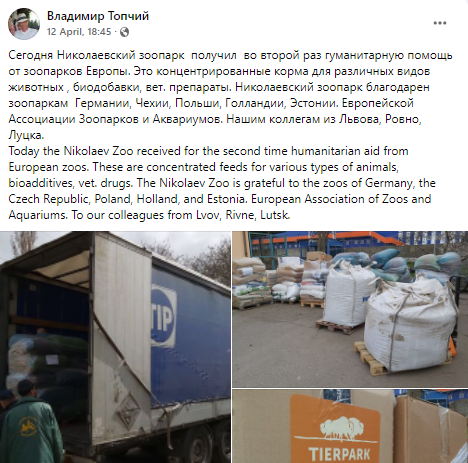Click the TIP logo on the trailer
Viewport: 468px width, 463px height.
[x=163, y=316]
